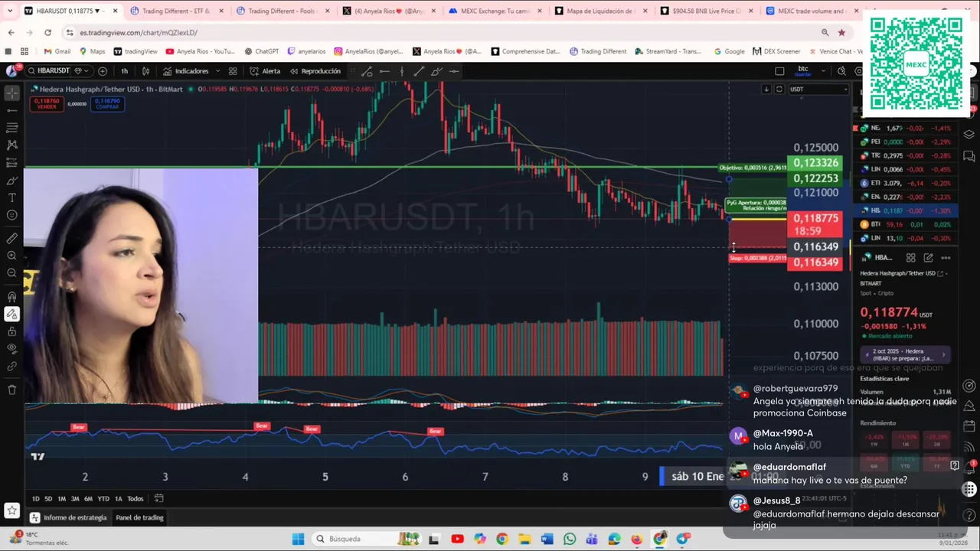Select the path drawing tool in favorites bar
980x551 pixels.
pyautogui.click(x=367, y=71)
